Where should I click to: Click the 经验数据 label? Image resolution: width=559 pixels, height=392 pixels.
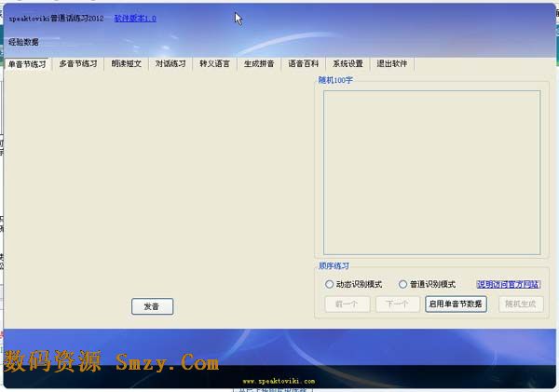pos(23,42)
